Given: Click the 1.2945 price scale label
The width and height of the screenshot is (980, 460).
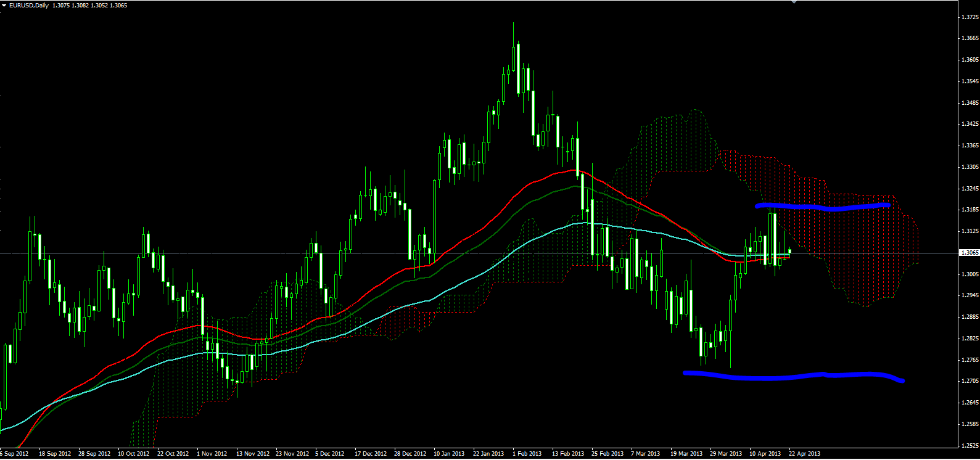Looking at the screenshot, I should tap(970, 295).
